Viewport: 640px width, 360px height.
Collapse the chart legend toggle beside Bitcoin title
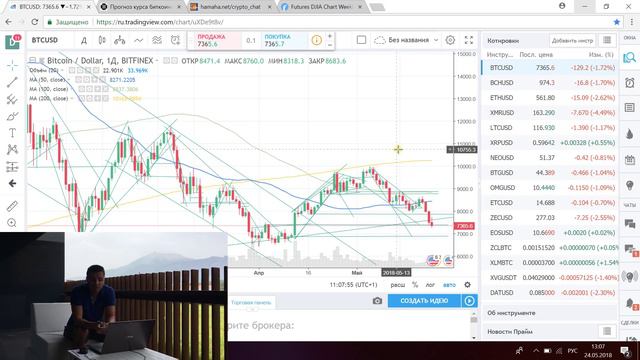click(33, 60)
